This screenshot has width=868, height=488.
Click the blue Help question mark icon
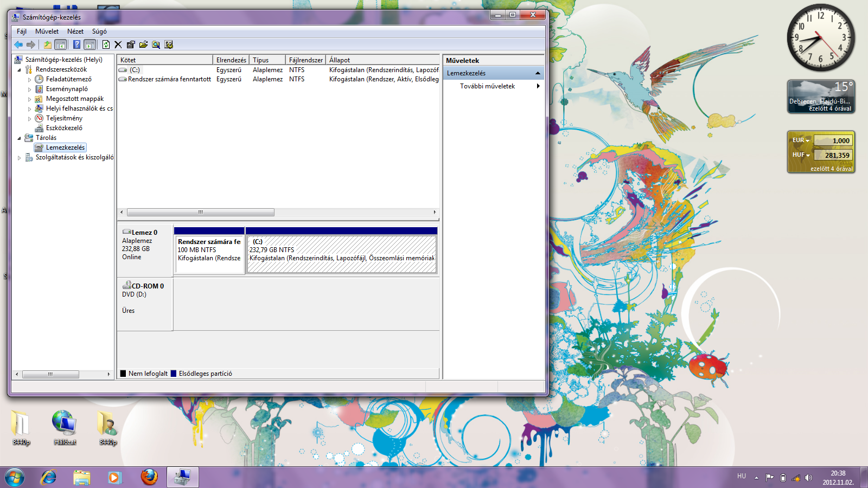pos(77,44)
